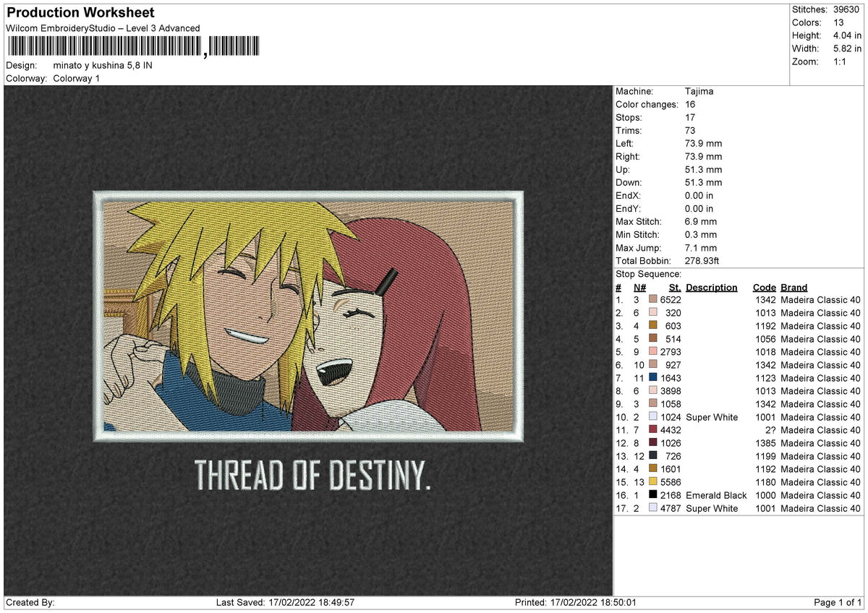The width and height of the screenshot is (868, 613).
Task: Select the code '1199' in stop 13
Action: (x=765, y=456)
